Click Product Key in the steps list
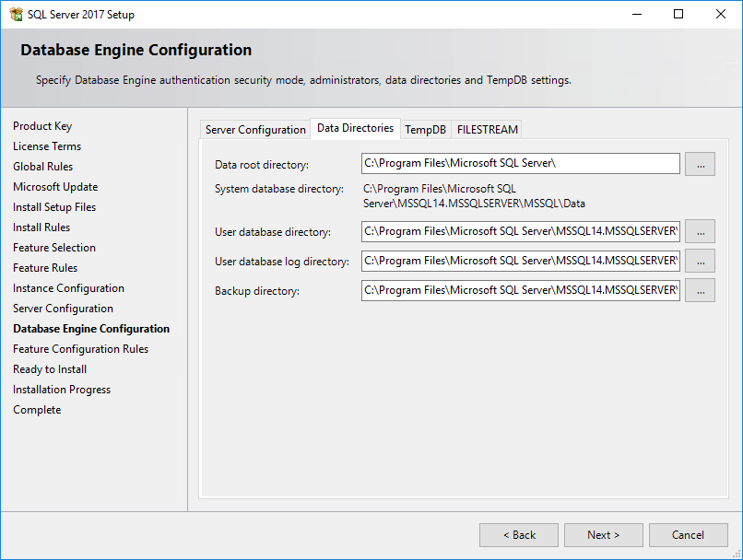The height and width of the screenshot is (560, 743). tap(42, 126)
